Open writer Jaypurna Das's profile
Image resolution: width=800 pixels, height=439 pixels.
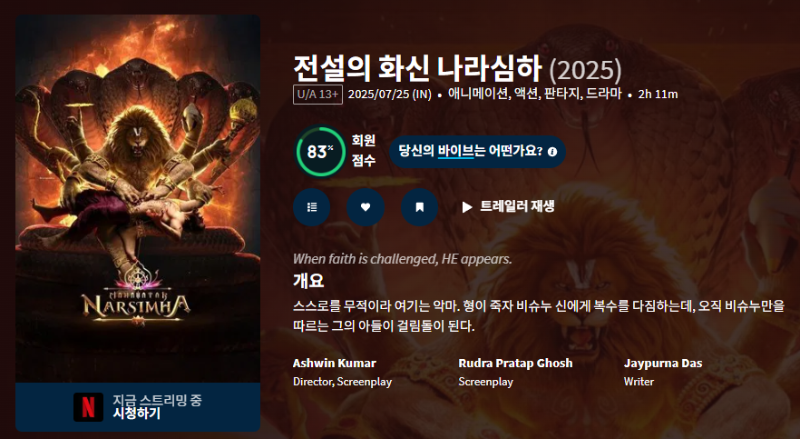click(663, 363)
